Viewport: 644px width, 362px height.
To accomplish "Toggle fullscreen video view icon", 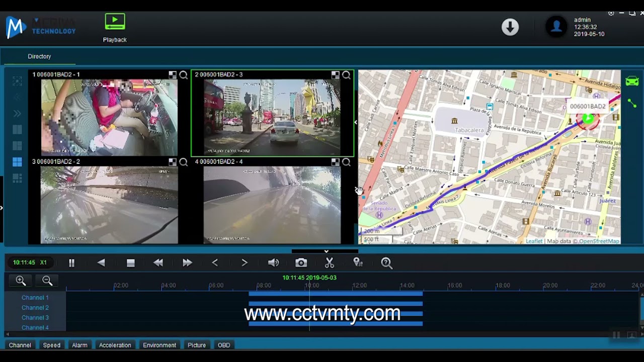I will [17, 81].
